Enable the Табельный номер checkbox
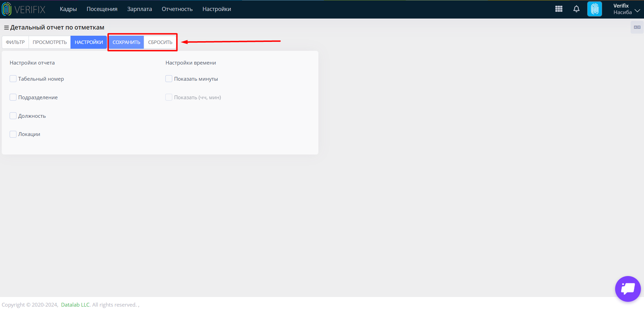The width and height of the screenshot is (644, 309). tap(13, 79)
